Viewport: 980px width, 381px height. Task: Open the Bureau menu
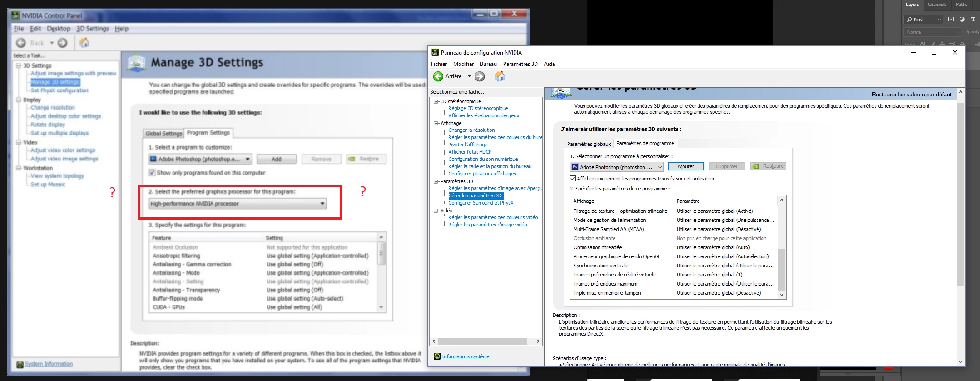point(488,64)
